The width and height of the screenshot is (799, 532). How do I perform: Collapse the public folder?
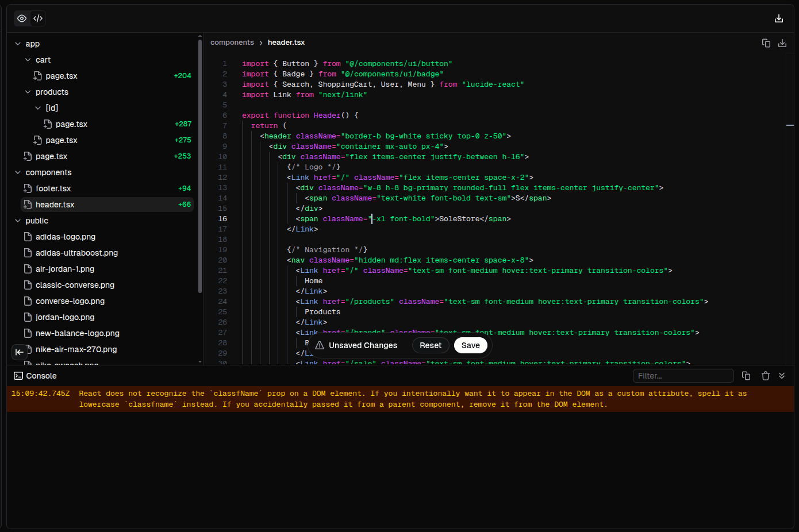18,221
